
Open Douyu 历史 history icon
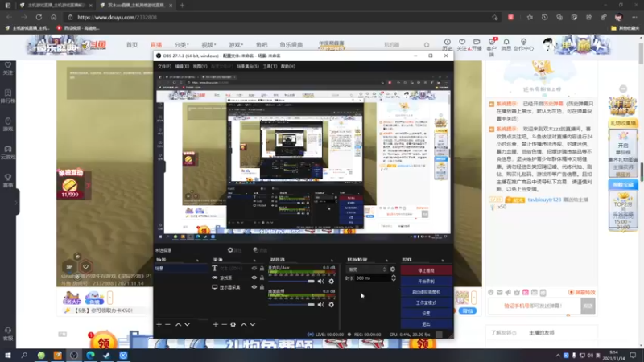[448, 45]
